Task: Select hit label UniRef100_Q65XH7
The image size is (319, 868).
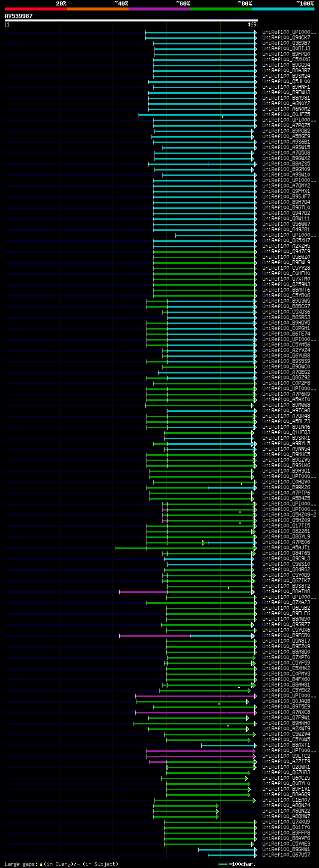Action: point(286,241)
